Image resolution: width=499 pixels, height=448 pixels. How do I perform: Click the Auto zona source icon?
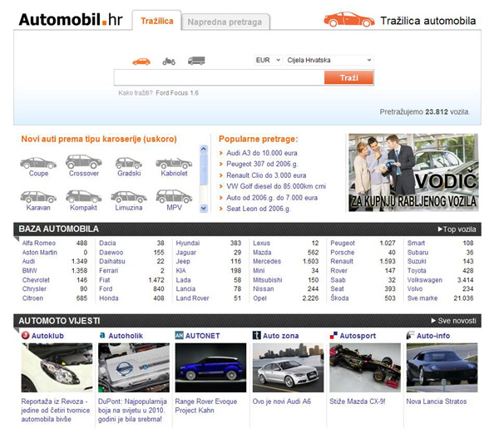coord(256,336)
